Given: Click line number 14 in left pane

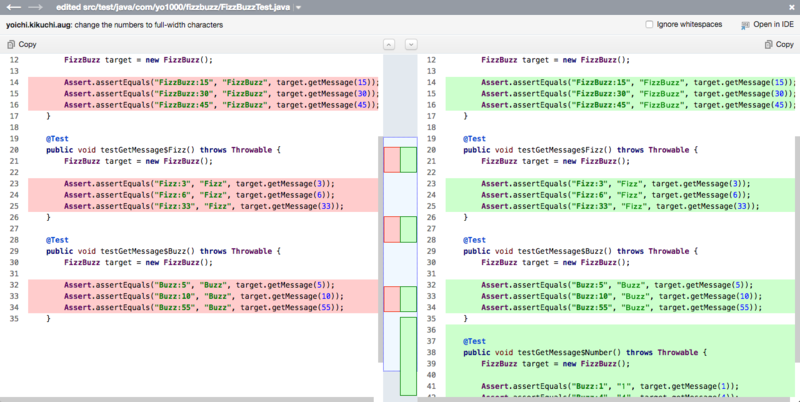Looking at the screenshot, I should point(14,82).
